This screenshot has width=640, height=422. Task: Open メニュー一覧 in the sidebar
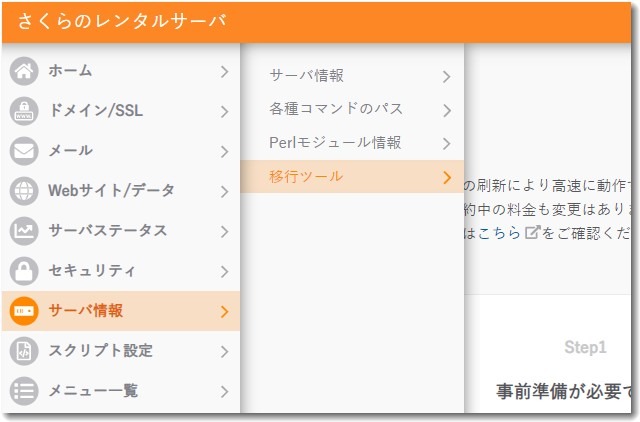pos(121,391)
